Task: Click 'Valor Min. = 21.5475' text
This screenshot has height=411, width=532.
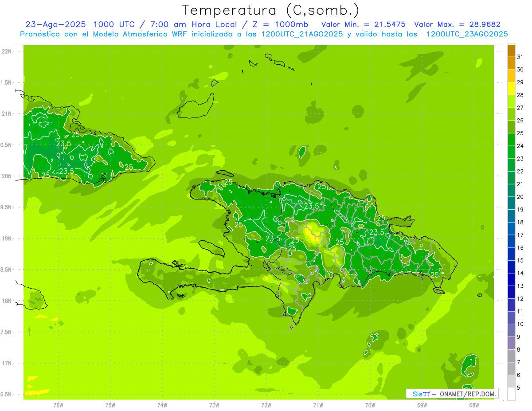Action: point(364,24)
